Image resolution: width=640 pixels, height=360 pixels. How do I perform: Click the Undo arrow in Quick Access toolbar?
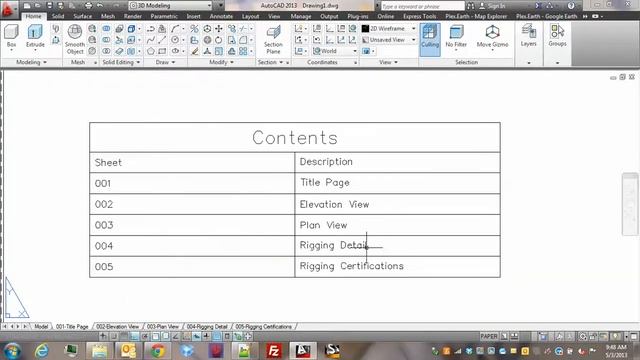[100, 6]
